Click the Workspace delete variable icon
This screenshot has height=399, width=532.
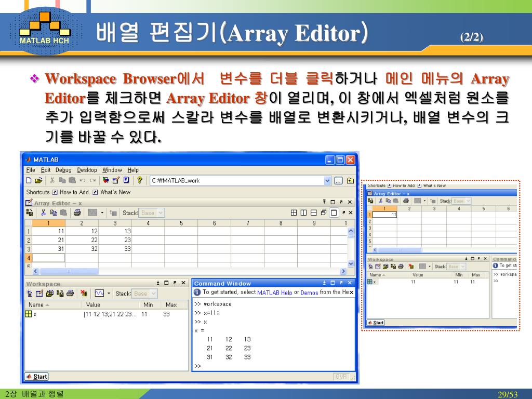coord(84,294)
